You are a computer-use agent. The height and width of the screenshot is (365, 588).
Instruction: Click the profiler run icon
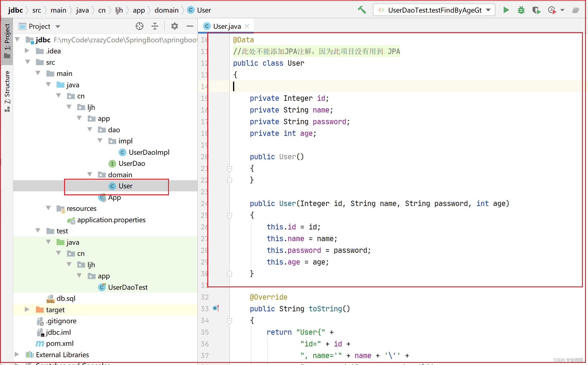552,10
